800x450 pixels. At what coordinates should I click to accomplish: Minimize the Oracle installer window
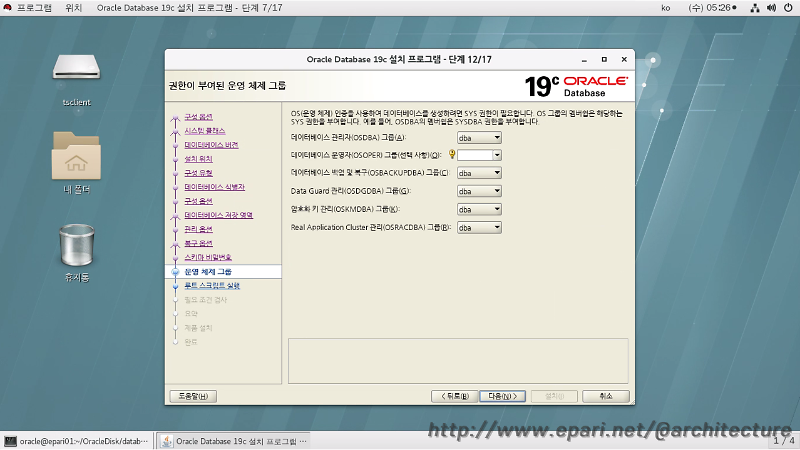584,60
